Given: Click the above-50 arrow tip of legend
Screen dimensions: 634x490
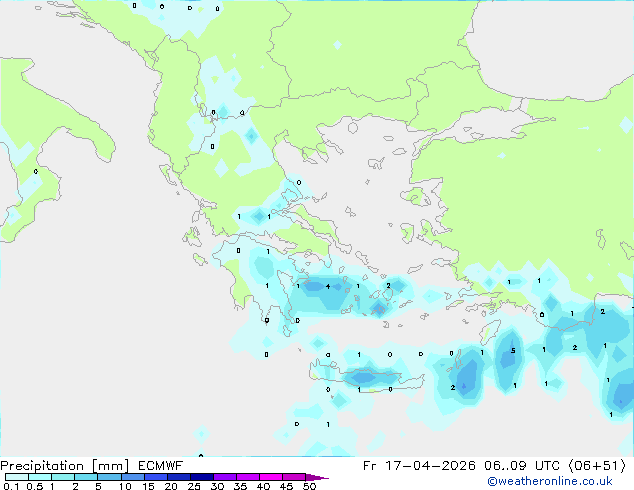Looking at the screenshot, I should (317, 477).
